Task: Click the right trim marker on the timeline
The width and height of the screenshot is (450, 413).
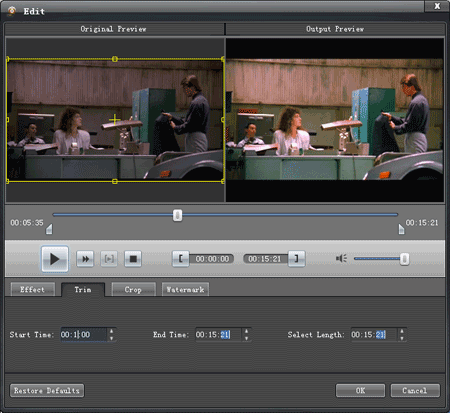Action: click(x=401, y=229)
